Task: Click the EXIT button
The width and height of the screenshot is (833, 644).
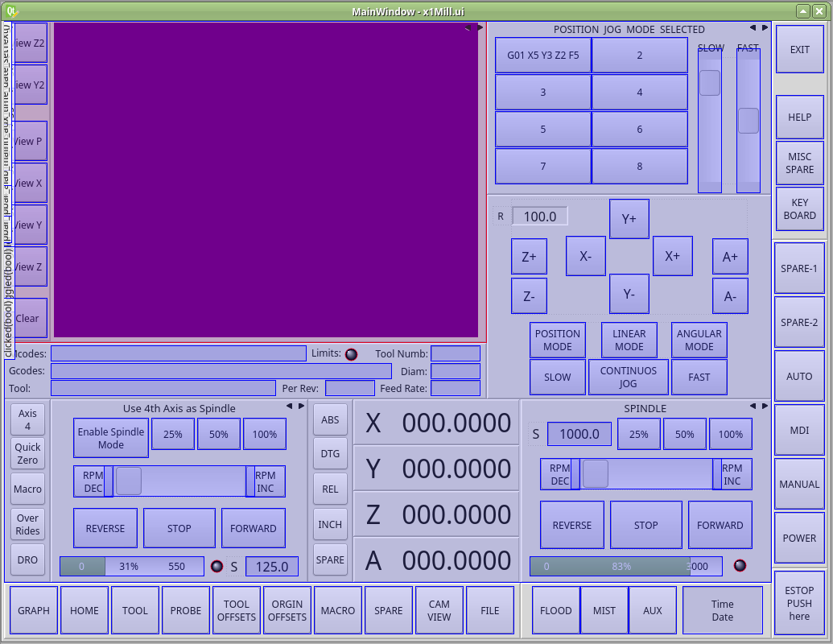Action: click(x=799, y=49)
